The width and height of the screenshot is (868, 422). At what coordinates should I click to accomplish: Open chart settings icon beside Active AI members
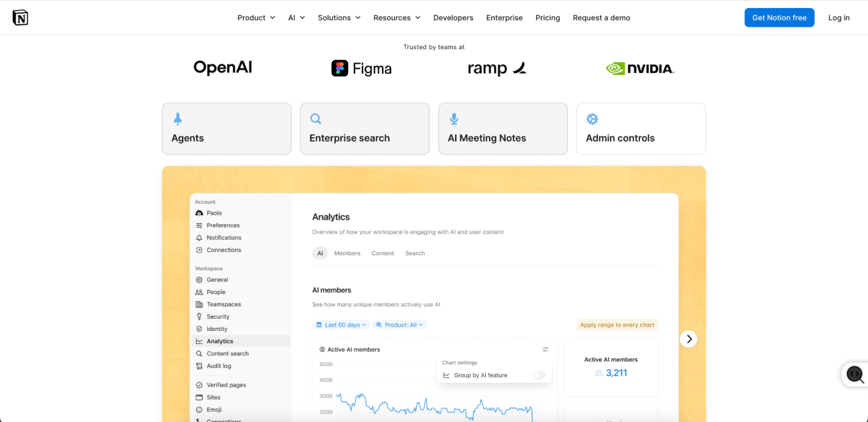tap(545, 350)
